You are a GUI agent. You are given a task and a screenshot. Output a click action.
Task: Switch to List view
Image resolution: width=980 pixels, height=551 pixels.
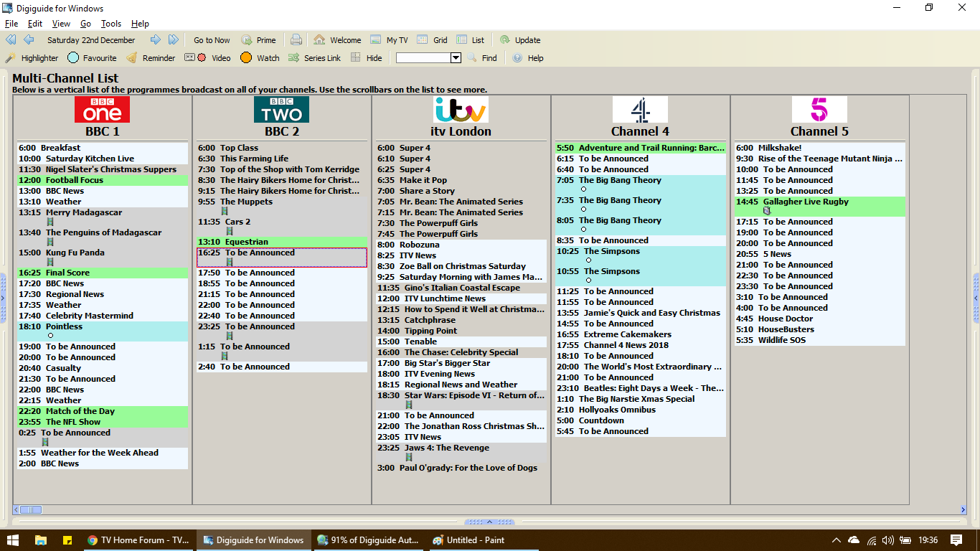tap(470, 40)
